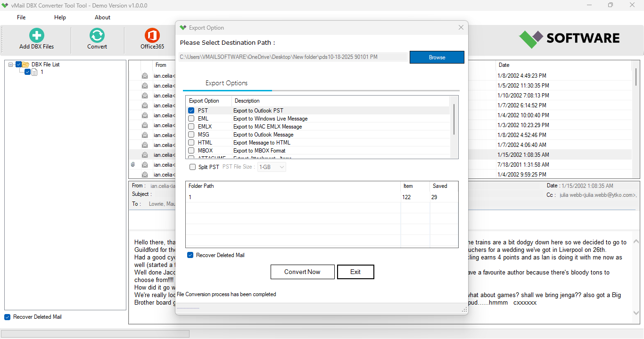Click the document icon for DBX file 1
Image resolution: width=644 pixels, height=339 pixels.
[x=34, y=72]
